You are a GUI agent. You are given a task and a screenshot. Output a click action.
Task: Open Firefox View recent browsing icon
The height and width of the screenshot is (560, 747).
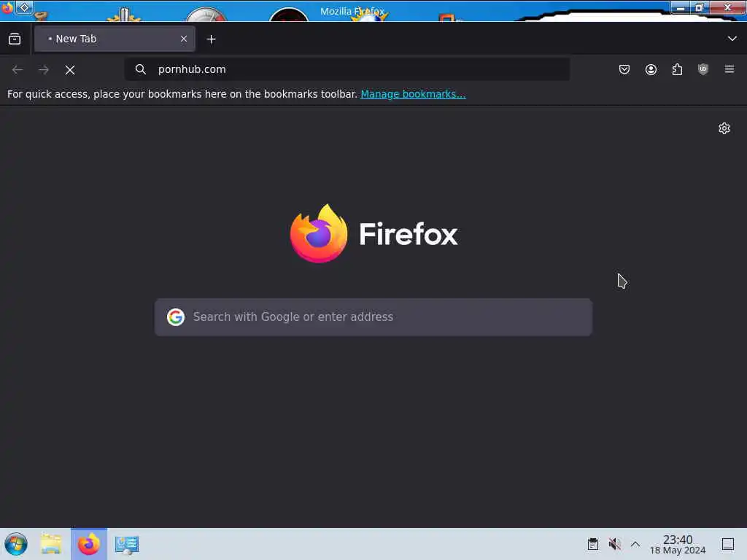pyautogui.click(x=15, y=39)
